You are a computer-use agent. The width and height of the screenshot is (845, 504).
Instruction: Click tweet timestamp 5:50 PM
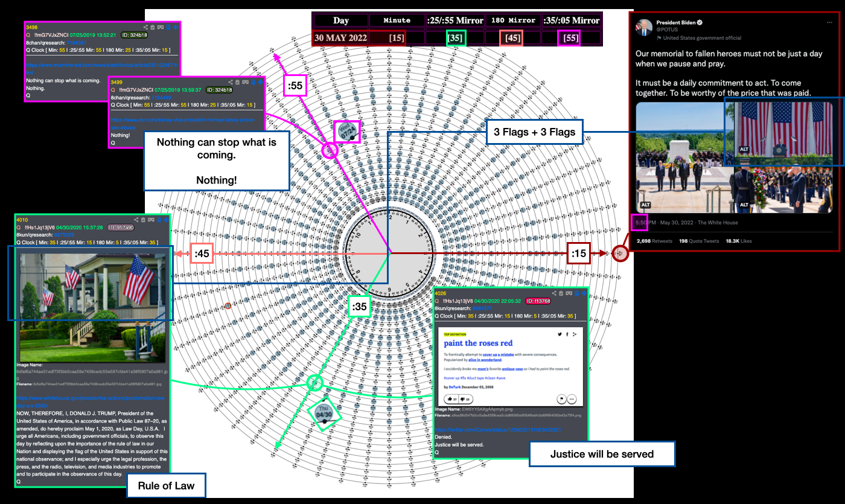click(x=646, y=222)
